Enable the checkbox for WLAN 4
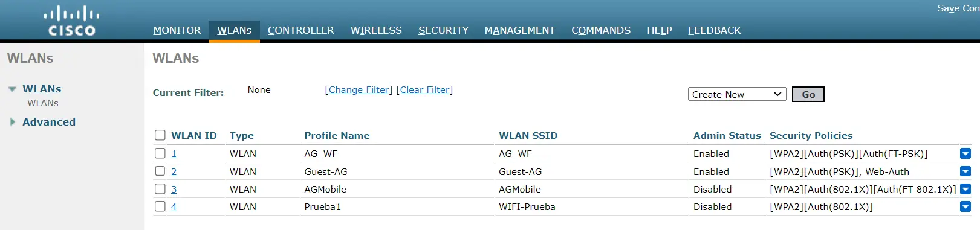 pyautogui.click(x=160, y=206)
